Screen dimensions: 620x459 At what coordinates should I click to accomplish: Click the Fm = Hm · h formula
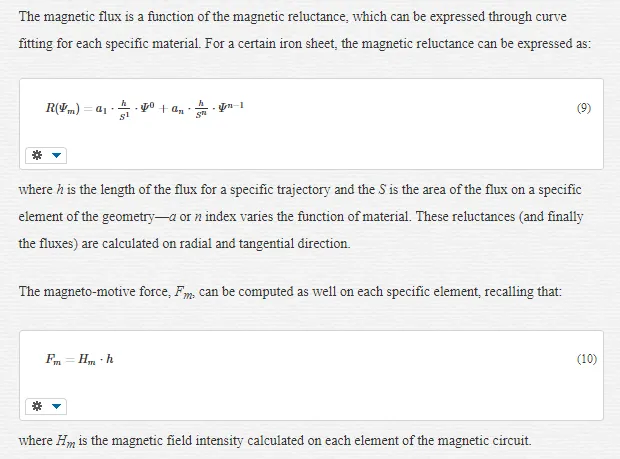click(79, 359)
